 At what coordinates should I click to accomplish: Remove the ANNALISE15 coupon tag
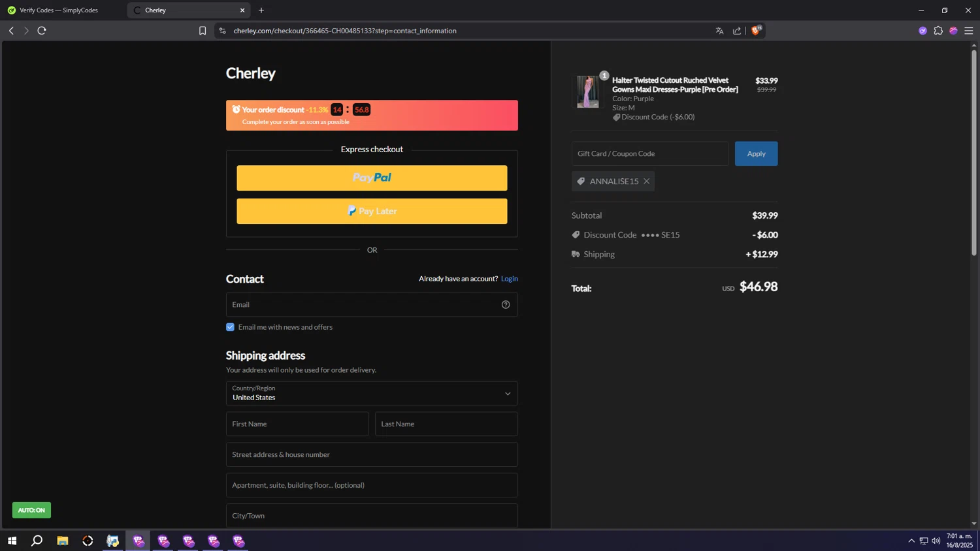[646, 181]
